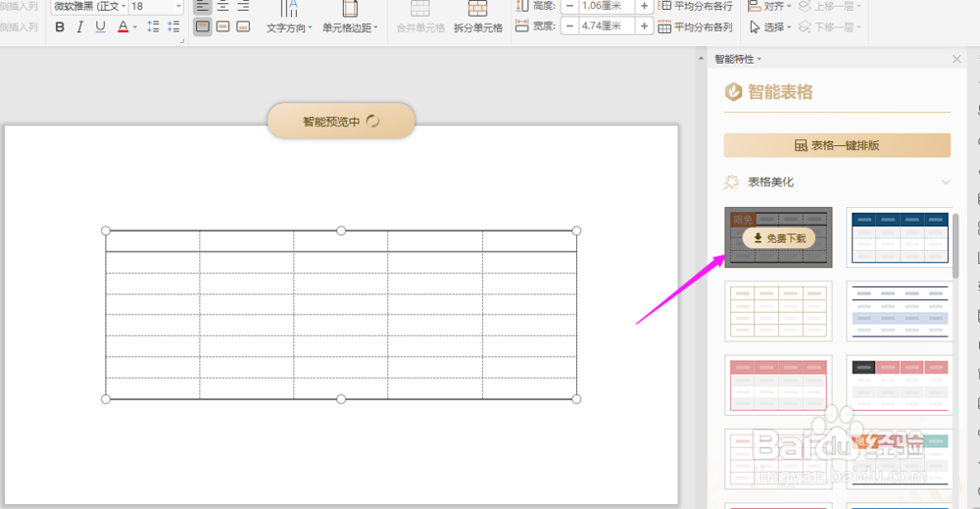Viewport: 980px width, 509px height.
Task: Click the increase line spacing icon
Action: point(153,26)
